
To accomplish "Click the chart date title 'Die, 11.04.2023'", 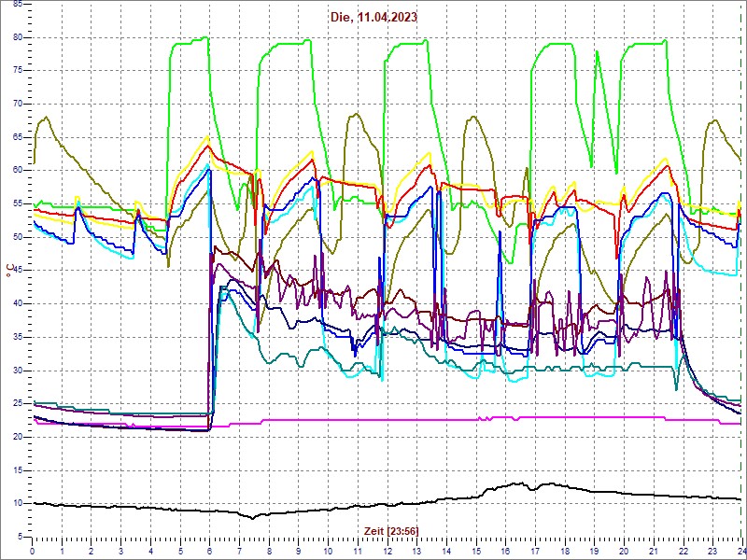I will tap(373, 17).
